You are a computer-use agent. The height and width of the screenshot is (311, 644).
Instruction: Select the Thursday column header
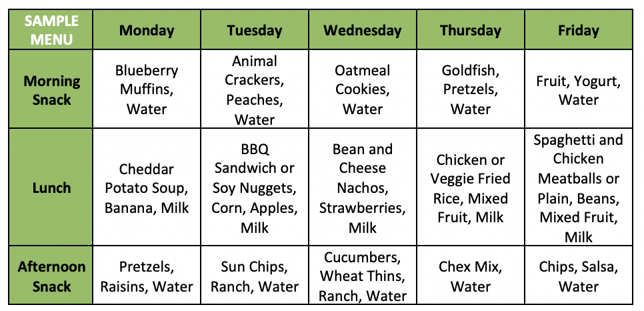471,30
